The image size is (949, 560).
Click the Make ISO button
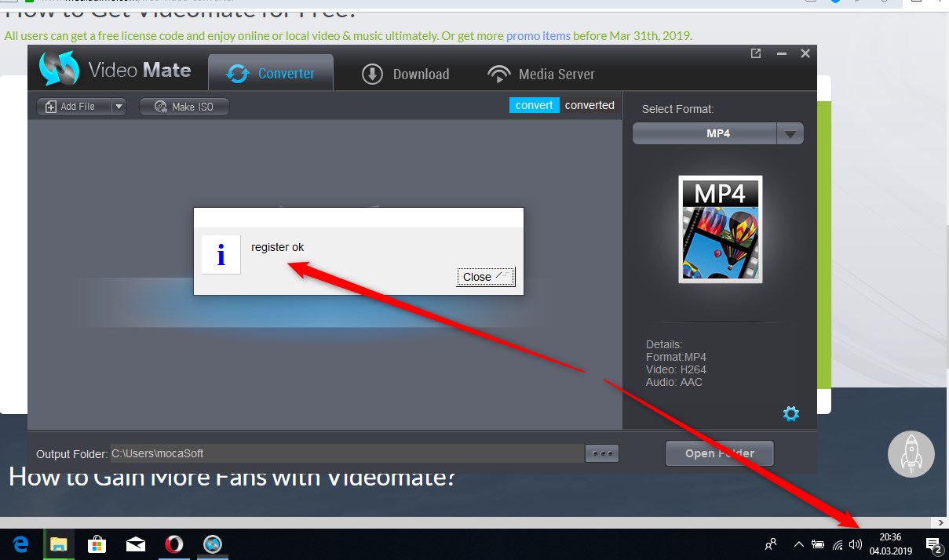click(184, 107)
